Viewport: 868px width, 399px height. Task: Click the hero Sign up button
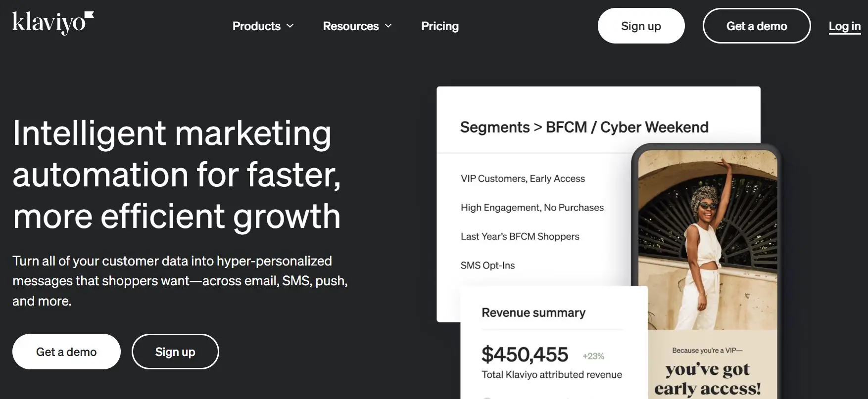click(175, 352)
